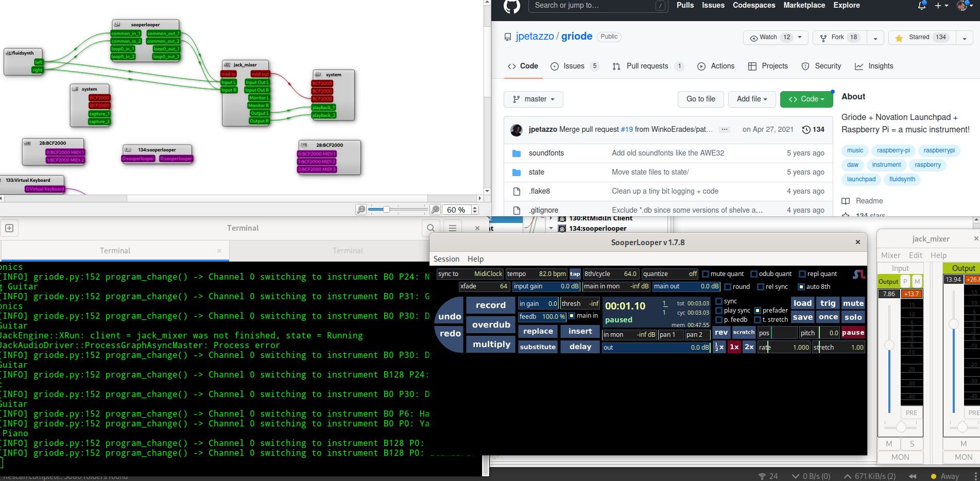
Task: Toggle rel sync checkbox
Action: [x=761, y=287]
